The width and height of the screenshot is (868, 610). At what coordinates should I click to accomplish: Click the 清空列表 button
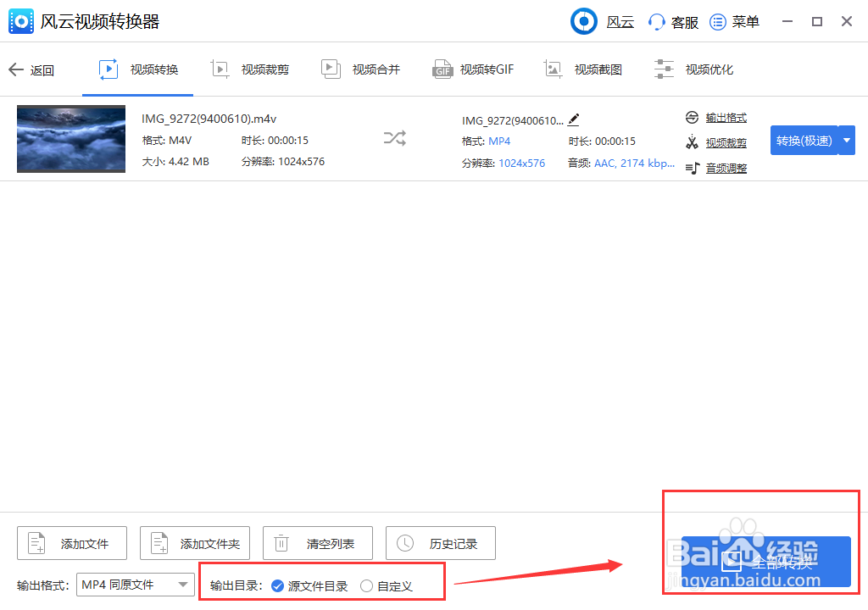[318, 543]
